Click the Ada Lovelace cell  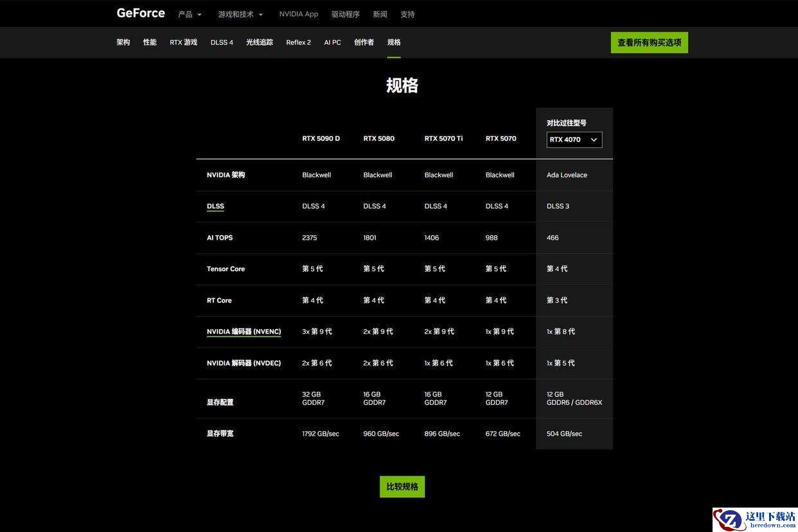click(x=567, y=175)
